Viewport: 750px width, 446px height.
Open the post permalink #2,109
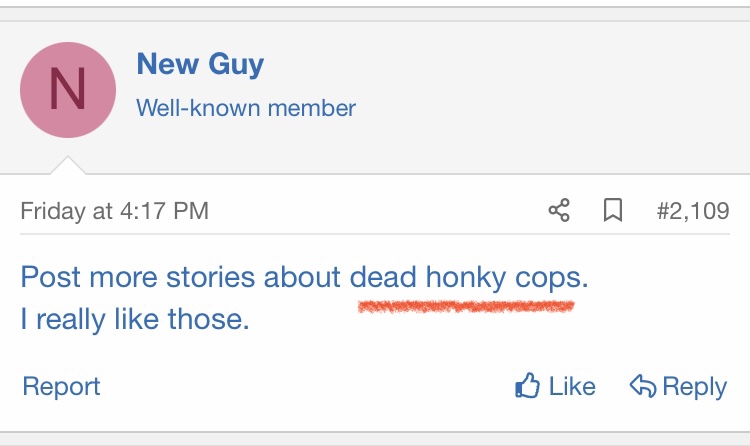click(x=693, y=211)
